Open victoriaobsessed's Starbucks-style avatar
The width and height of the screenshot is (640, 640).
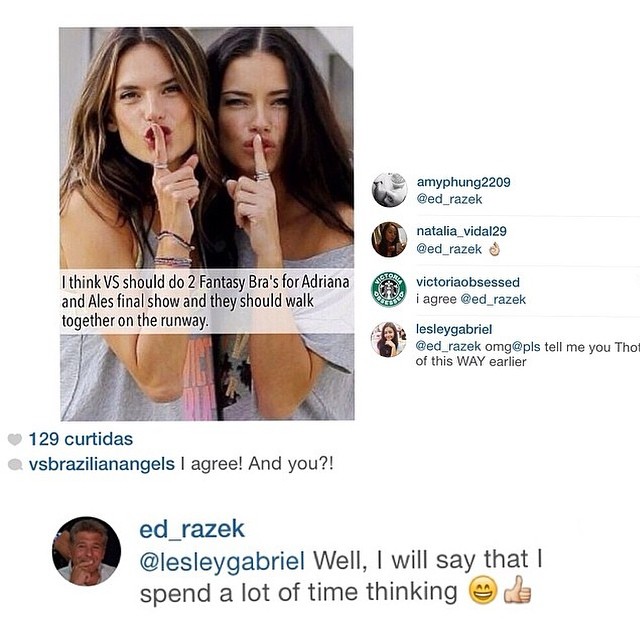(389, 289)
